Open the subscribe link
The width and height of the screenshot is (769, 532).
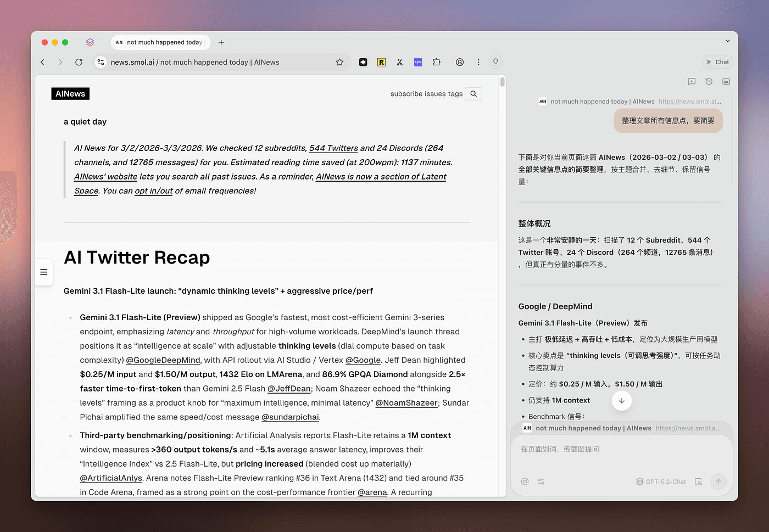click(406, 94)
